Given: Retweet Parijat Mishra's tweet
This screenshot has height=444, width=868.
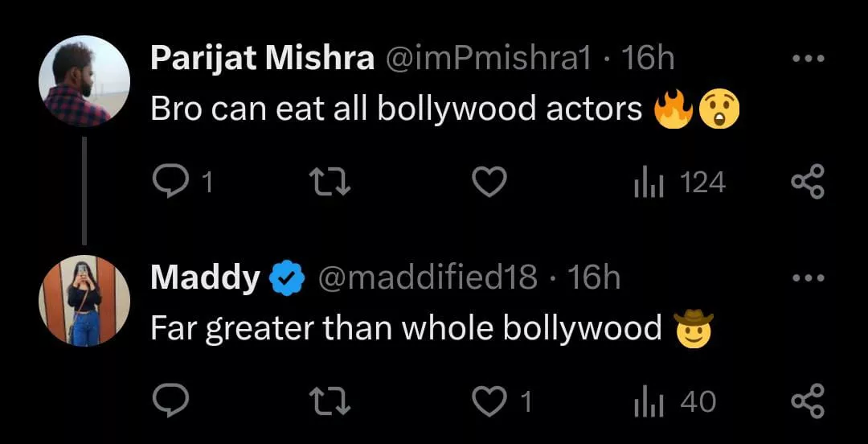Looking at the screenshot, I should point(331,183).
